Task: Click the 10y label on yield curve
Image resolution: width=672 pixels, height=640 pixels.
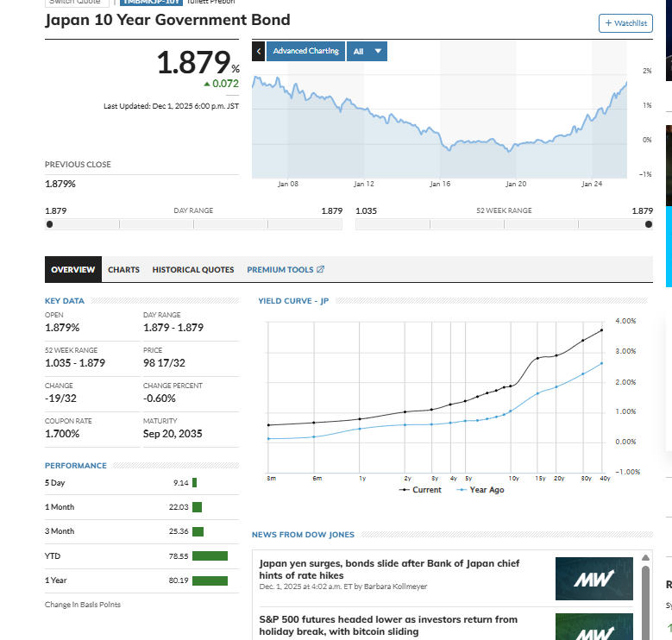Action: 514,478
